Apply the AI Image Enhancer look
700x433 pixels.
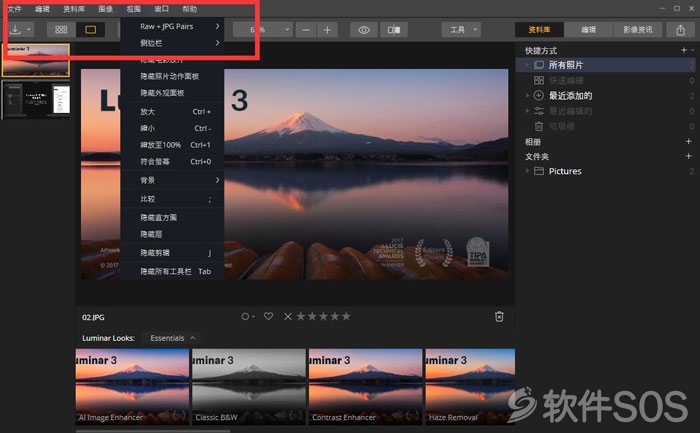[x=132, y=387]
